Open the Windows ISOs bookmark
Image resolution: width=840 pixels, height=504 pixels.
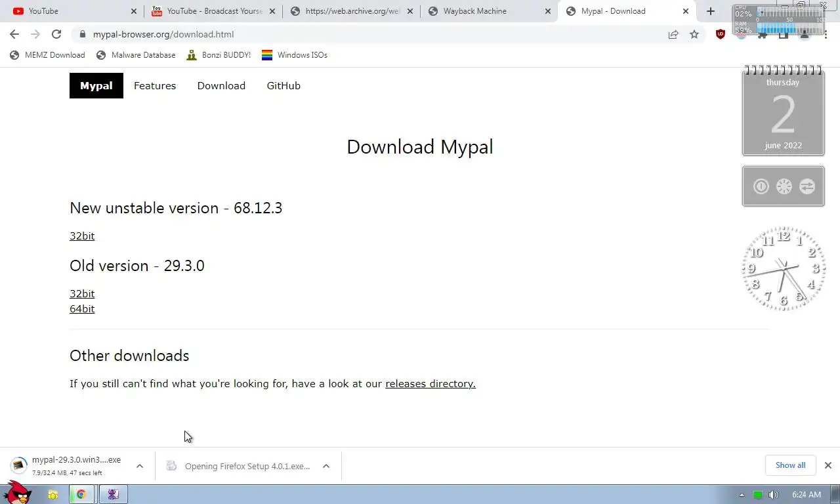pos(294,55)
